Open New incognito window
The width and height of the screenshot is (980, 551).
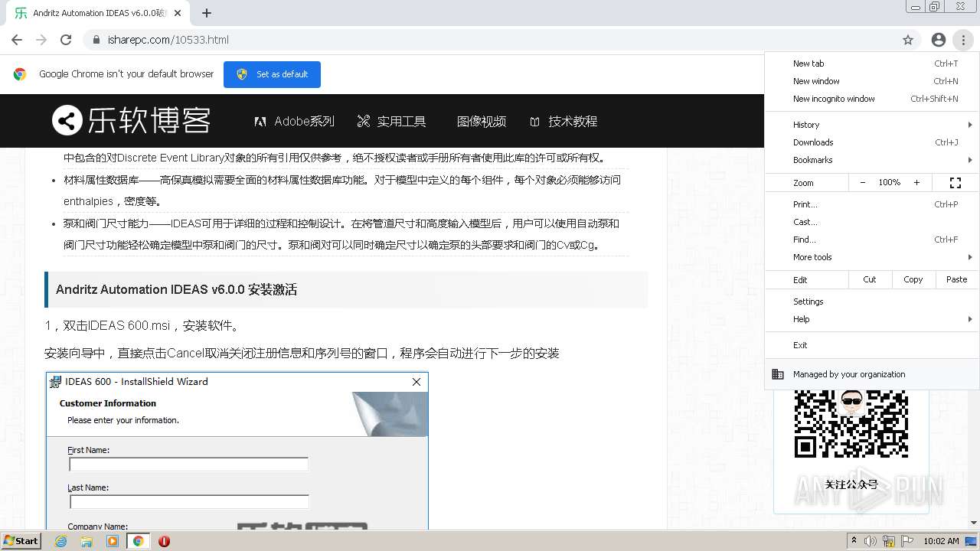tap(872, 99)
